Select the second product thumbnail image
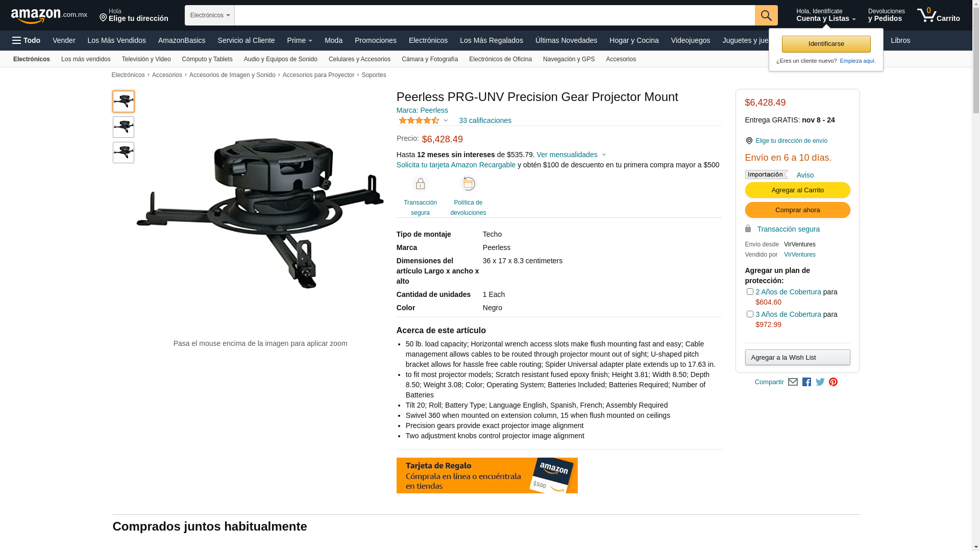Image resolution: width=980 pixels, height=551 pixels. point(124,127)
